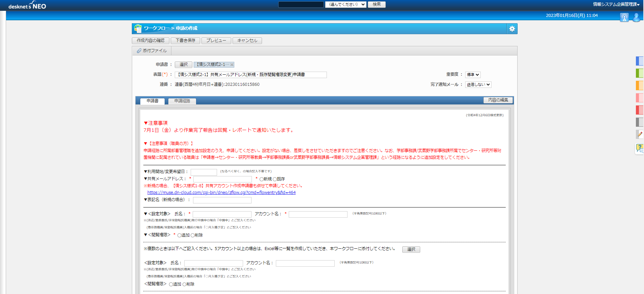Click the プレビュー button

click(216, 41)
